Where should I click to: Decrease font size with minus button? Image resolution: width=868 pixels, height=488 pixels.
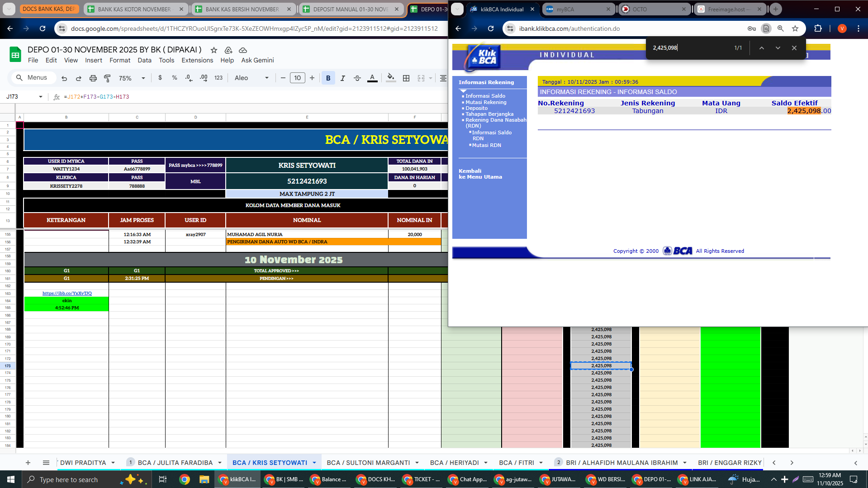(x=283, y=78)
